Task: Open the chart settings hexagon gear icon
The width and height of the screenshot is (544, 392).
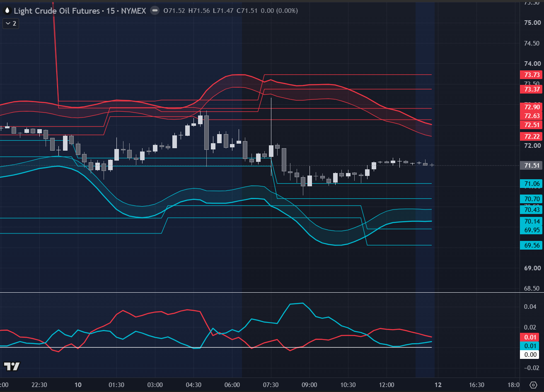Action: (x=534, y=385)
